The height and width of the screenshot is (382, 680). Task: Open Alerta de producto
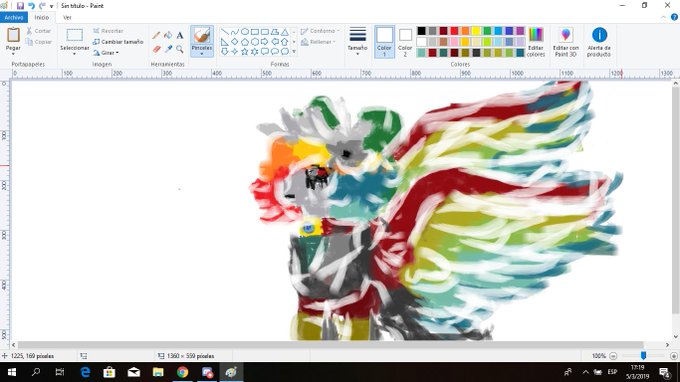(599, 42)
